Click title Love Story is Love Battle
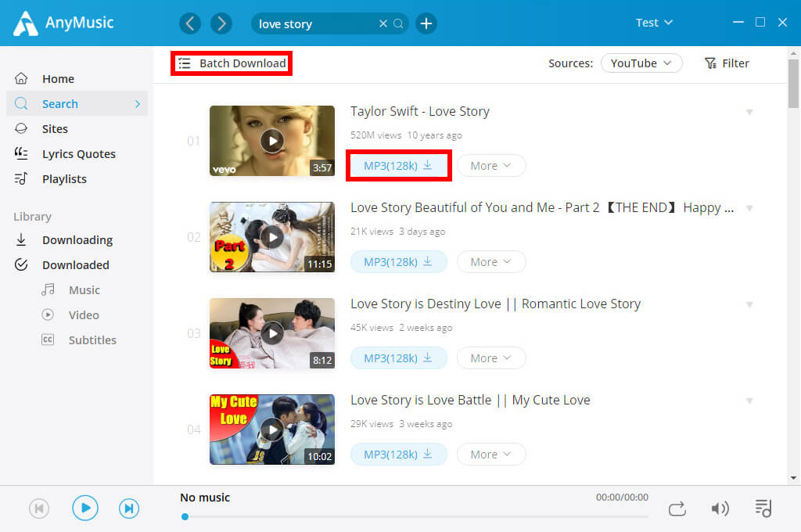 (470, 400)
